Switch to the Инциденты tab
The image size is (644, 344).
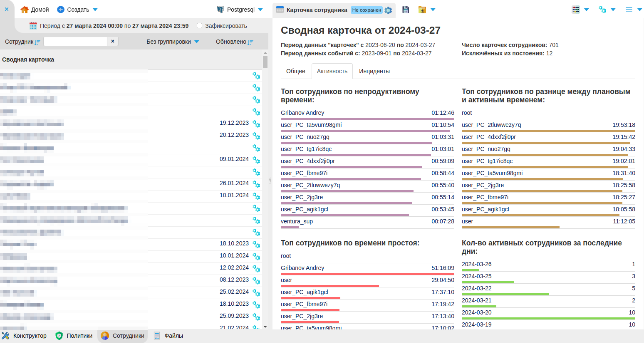click(x=374, y=71)
